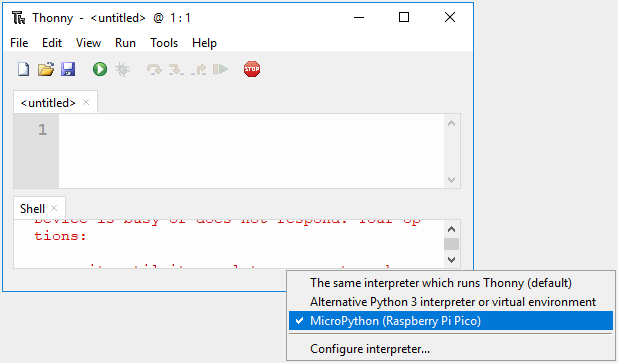Click the editor scrollbar up arrow
The height and width of the screenshot is (363, 618).
tap(452, 123)
